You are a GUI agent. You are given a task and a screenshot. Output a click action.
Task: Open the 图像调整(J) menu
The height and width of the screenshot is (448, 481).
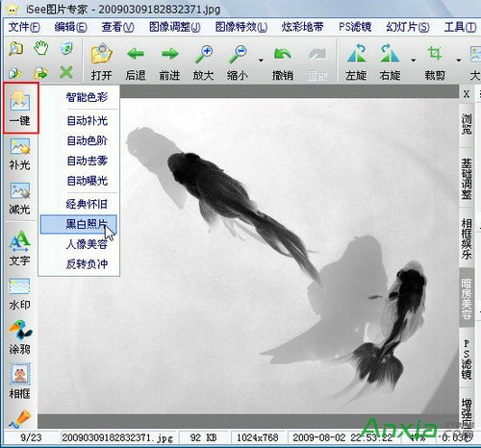[175, 27]
